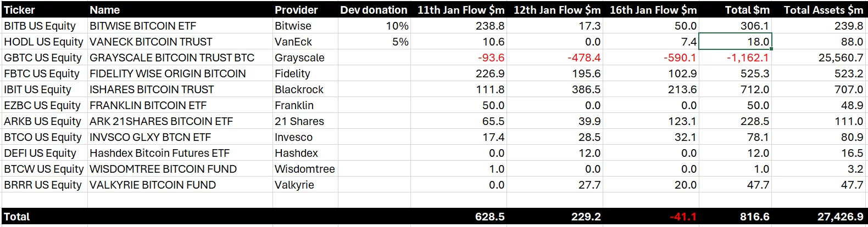This screenshot has height=227, width=868.
Task: Select the selected cell showing 18.0
Action: coord(735,42)
